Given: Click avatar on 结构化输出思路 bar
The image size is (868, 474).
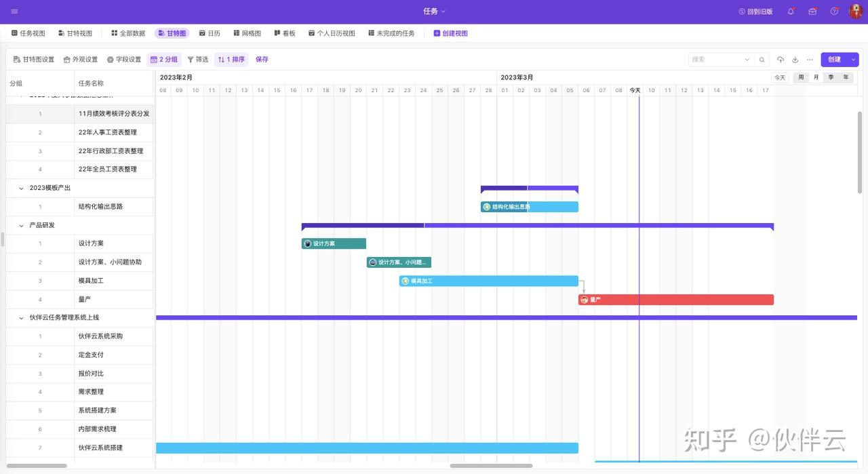Looking at the screenshot, I should (487, 207).
